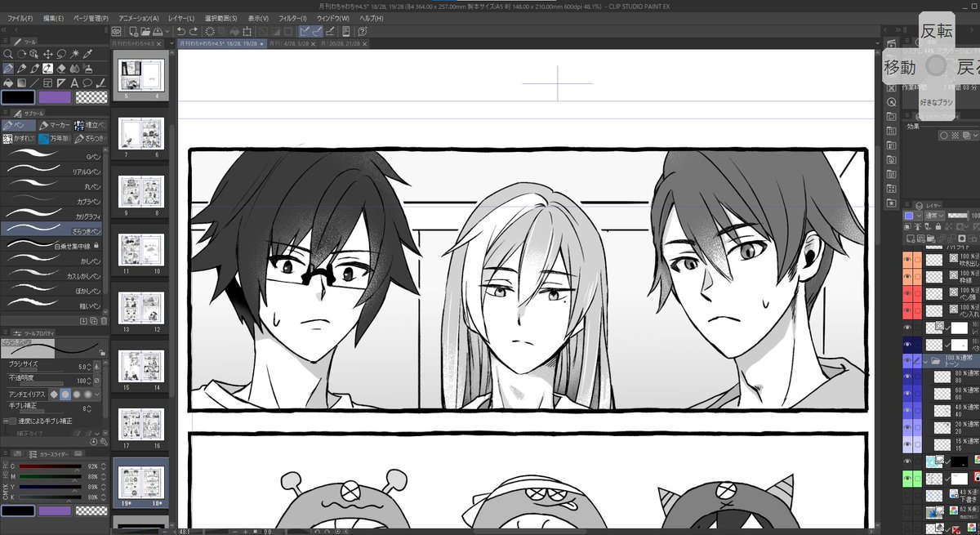The width and height of the screenshot is (980, 535).
Task: Click the Undo arrow in command bar
Action: click(x=180, y=31)
